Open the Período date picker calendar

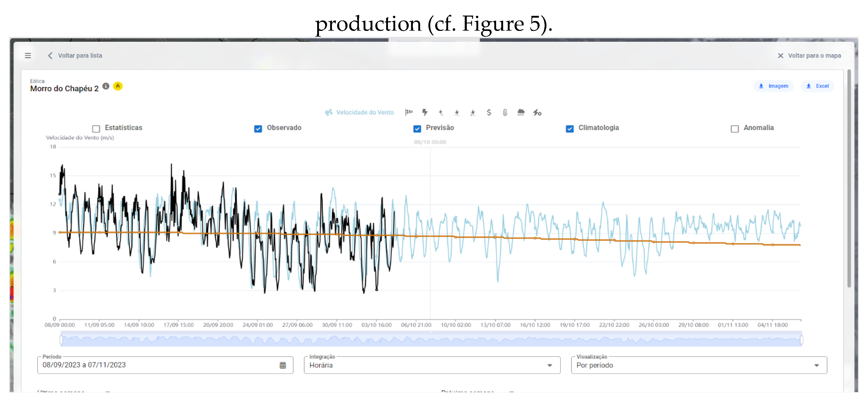pos(282,365)
